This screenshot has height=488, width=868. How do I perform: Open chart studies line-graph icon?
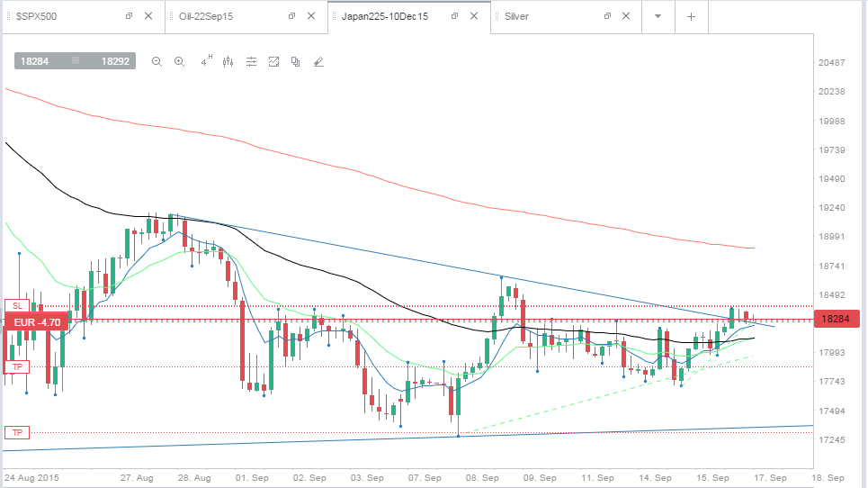pyautogui.click(x=273, y=62)
